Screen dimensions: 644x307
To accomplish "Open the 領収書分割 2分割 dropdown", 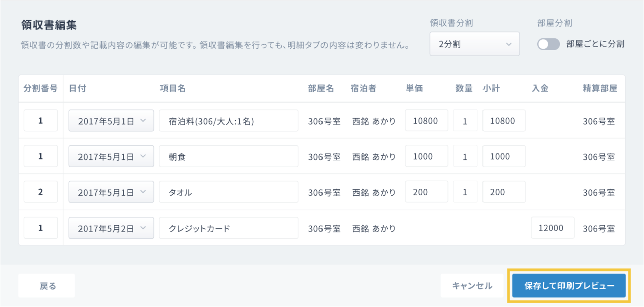I will tap(474, 44).
